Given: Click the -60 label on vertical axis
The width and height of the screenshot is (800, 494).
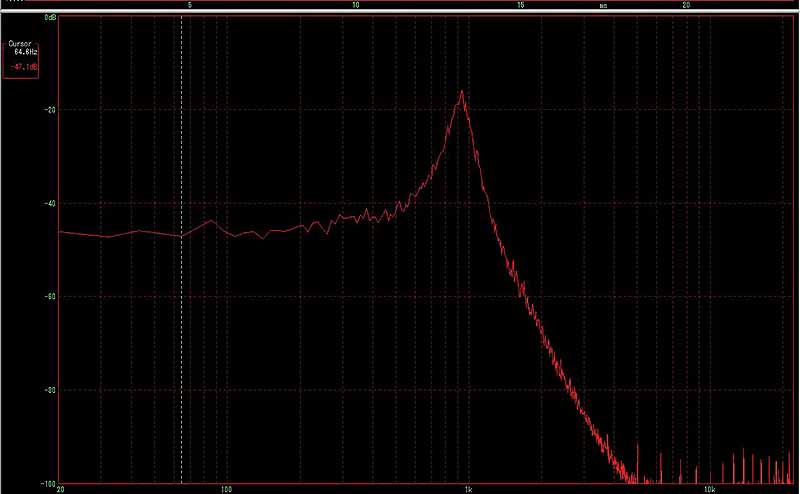Looking at the screenshot, I should click(49, 296).
